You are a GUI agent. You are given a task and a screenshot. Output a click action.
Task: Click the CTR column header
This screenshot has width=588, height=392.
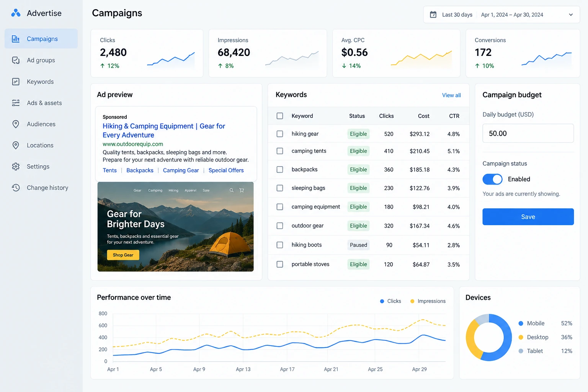point(454,116)
